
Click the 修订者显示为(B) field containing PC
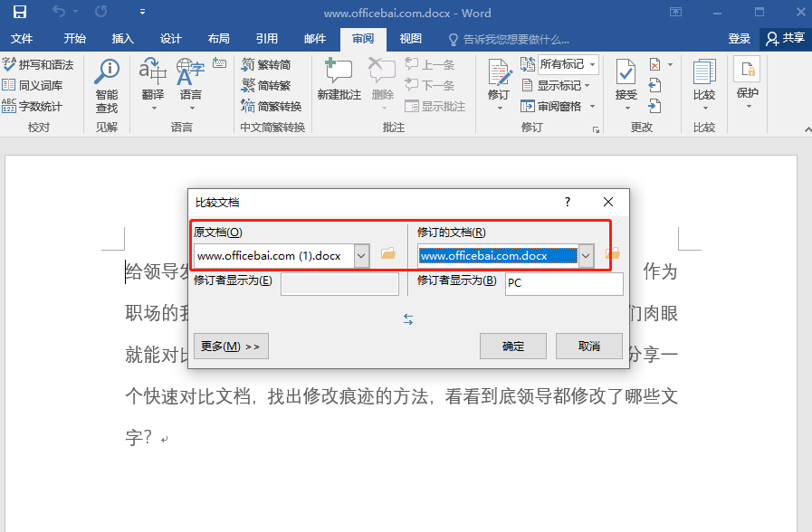[x=564, y=284]
